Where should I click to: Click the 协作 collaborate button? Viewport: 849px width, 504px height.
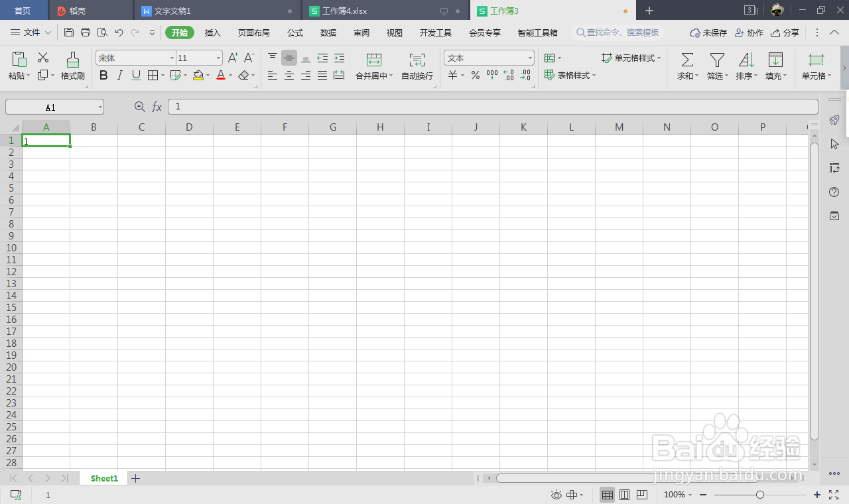tap(748, 32)
